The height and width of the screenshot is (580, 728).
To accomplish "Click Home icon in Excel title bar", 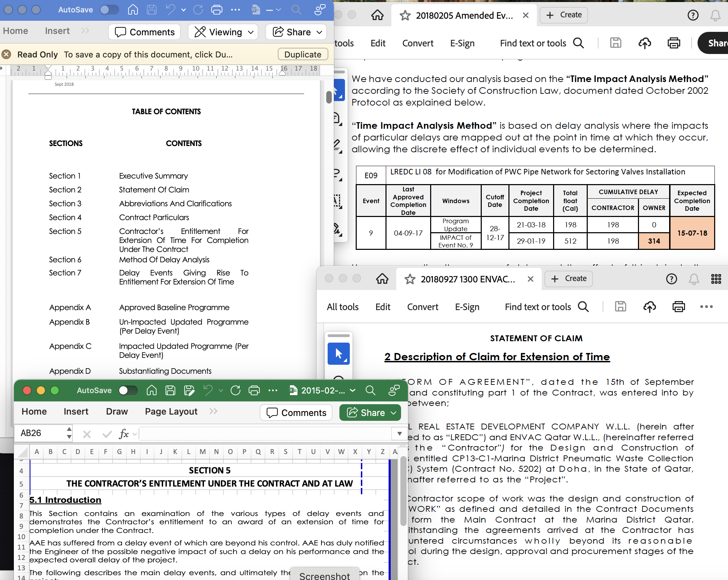I will (x=152, y=390).
